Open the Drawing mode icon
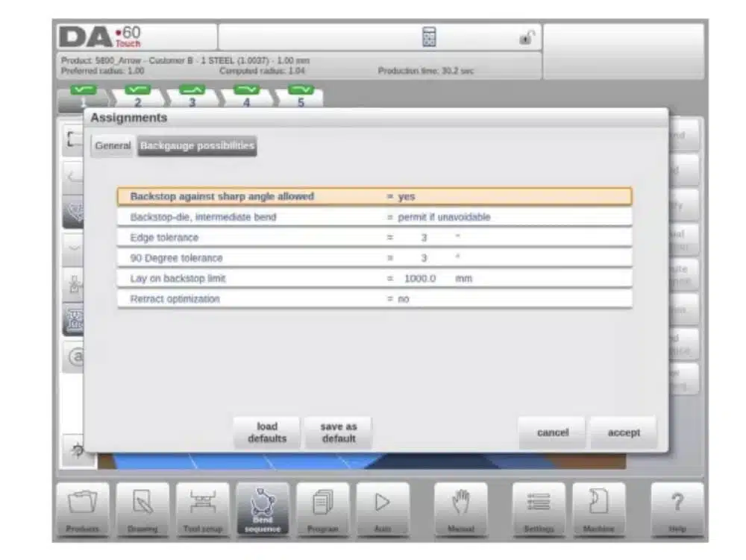 pos(142,510)
